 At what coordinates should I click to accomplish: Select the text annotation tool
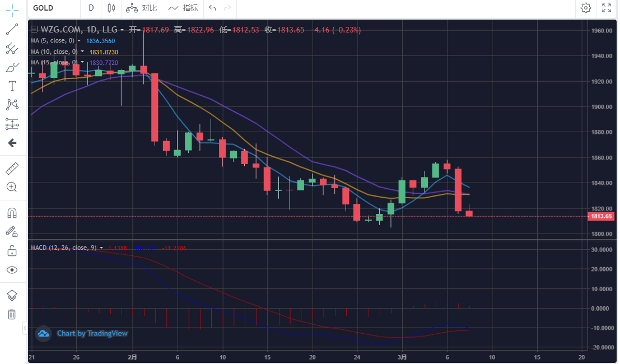(12, 86)
